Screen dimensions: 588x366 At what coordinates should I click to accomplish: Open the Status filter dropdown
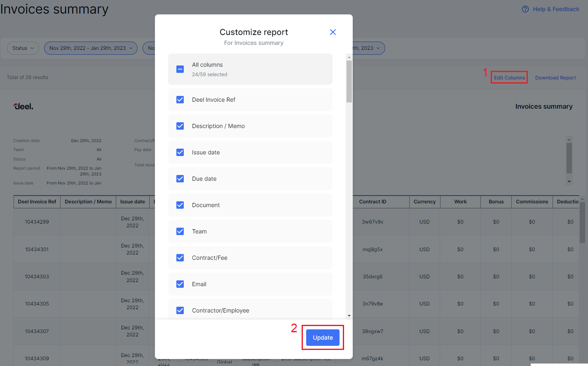(23, 48)
